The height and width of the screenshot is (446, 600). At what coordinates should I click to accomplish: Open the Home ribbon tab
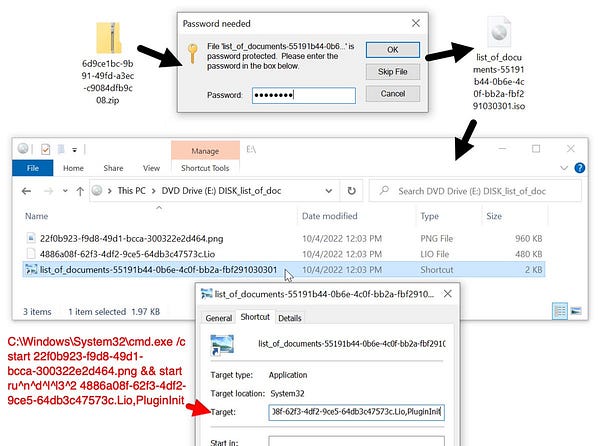click(73, 168)
